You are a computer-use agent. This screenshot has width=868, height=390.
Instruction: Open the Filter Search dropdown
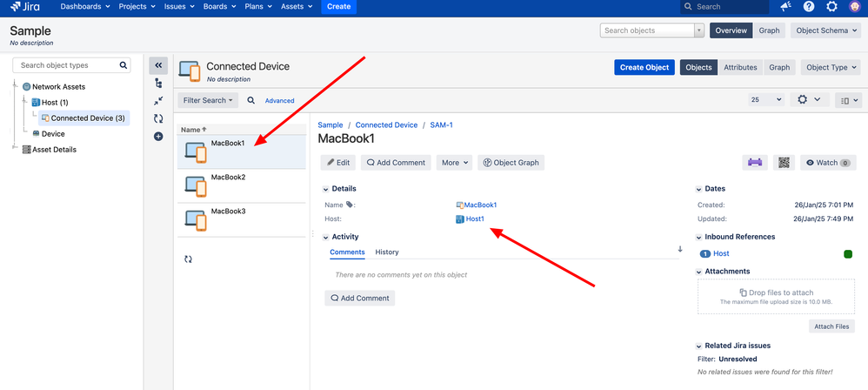208,100
